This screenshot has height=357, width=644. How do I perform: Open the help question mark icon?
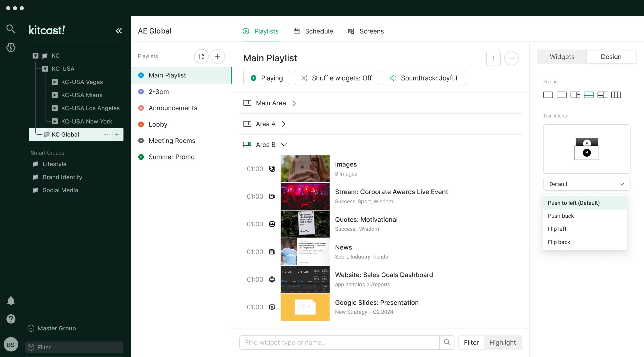(x=11, y=319)
